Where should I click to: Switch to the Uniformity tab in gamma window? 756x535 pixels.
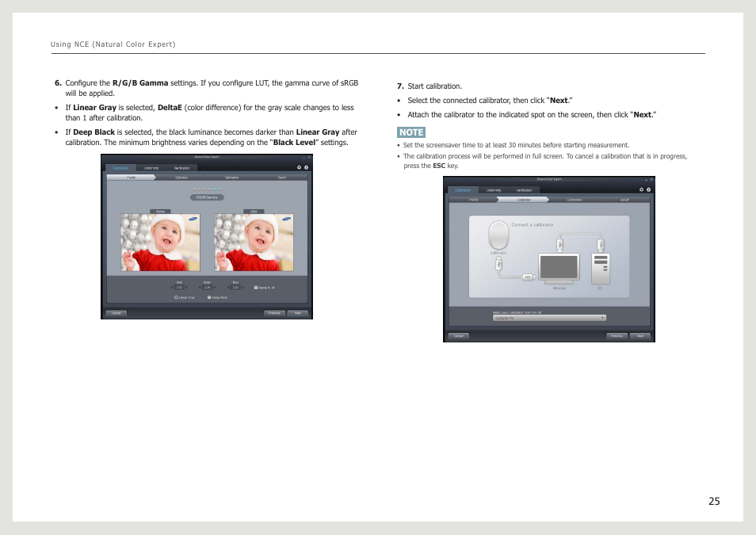pos(151,168)
